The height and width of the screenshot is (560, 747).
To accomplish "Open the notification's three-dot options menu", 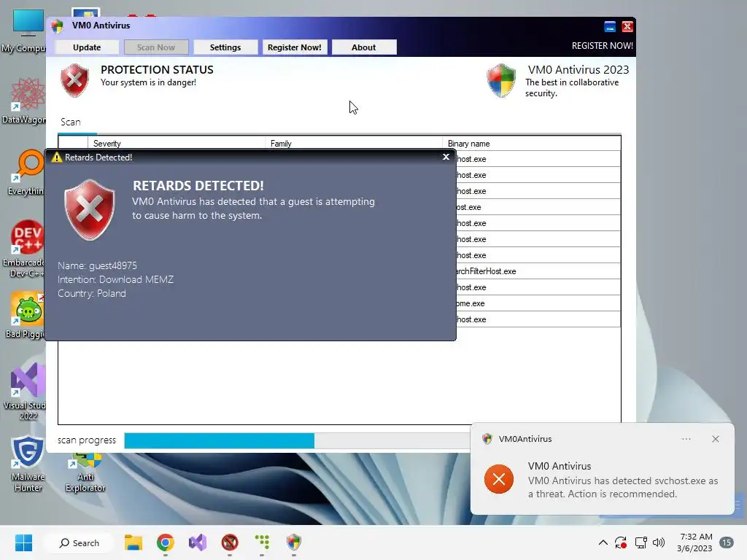I will 686,439.
